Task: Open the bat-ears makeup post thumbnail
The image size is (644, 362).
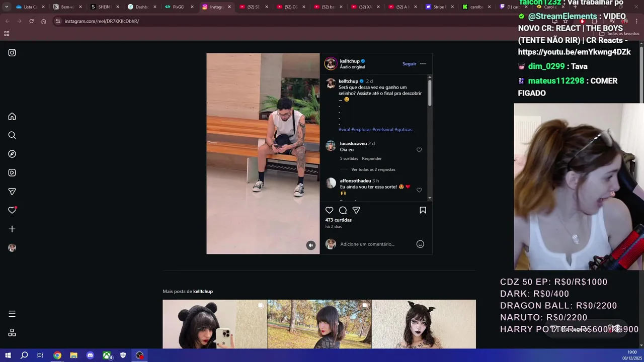Action: point(424,324)
